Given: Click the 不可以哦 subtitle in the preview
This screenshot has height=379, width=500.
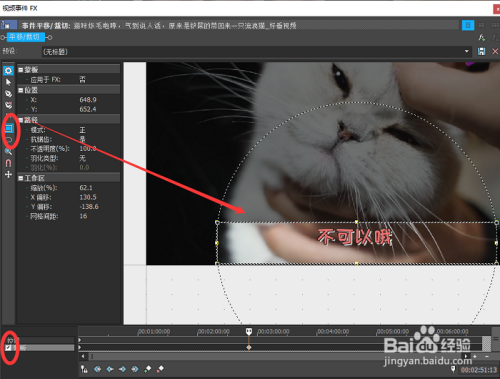Looking at the screenshot, I should [354, 237].
